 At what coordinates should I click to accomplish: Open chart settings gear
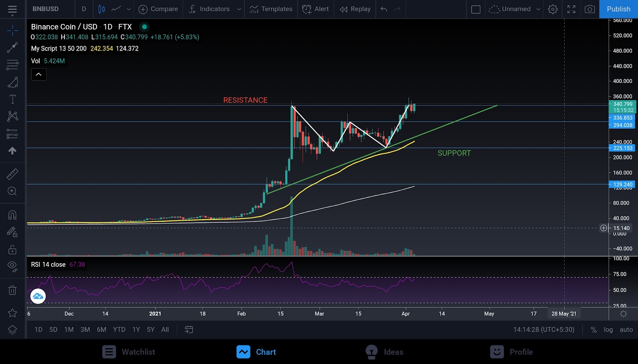553,9
